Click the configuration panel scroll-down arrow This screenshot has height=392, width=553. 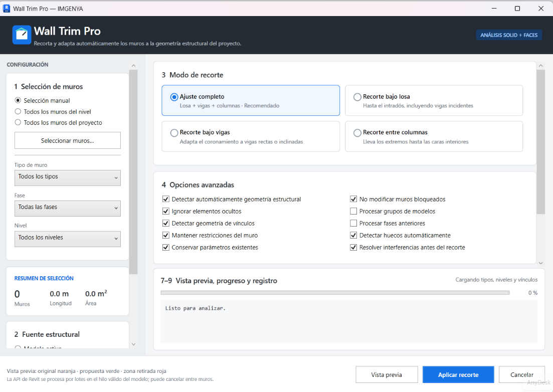point(133,344)
